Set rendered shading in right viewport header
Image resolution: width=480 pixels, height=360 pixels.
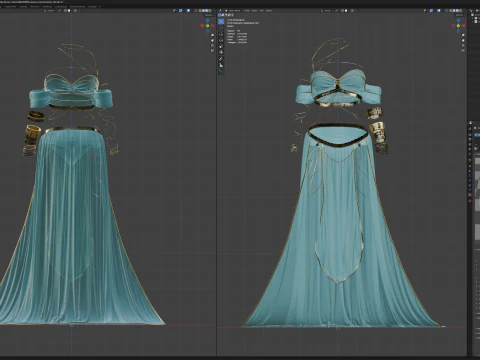coord(461,10)
